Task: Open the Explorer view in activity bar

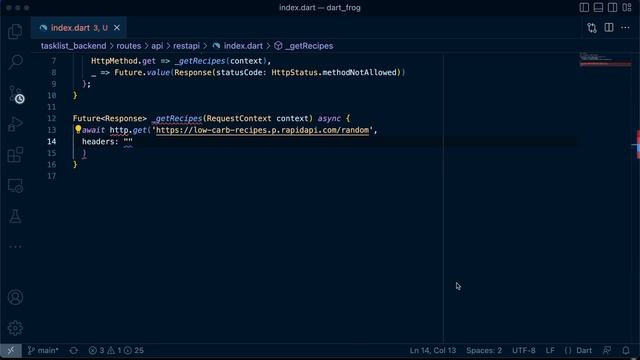Action: (x=15, y=31)
